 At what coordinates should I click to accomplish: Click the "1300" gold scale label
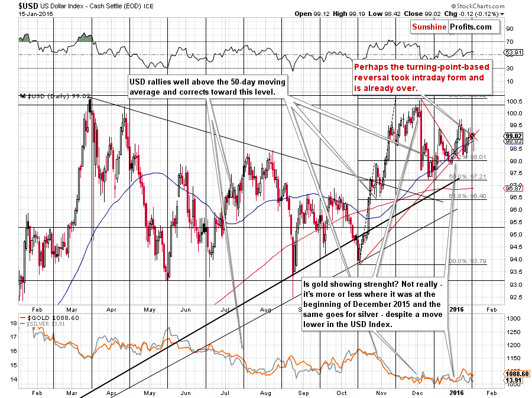(x=513, y=319)
